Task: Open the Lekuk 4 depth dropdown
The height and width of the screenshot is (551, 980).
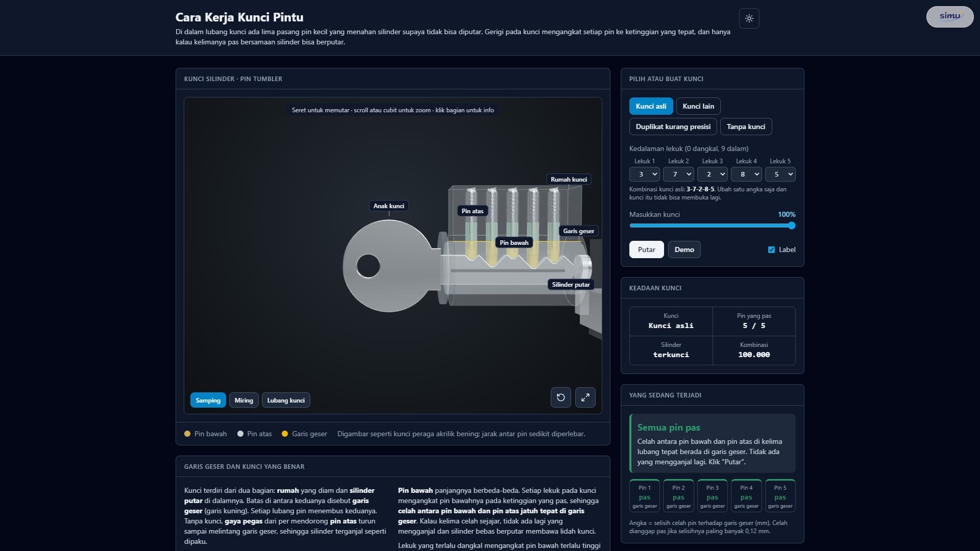Action: pos(746,174)
